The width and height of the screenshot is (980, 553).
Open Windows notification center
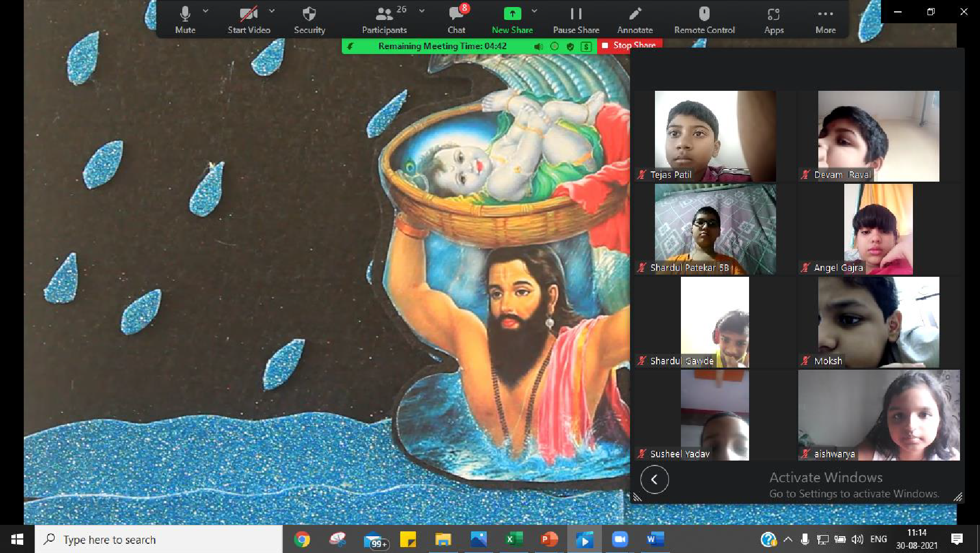(x=957, y=539)
